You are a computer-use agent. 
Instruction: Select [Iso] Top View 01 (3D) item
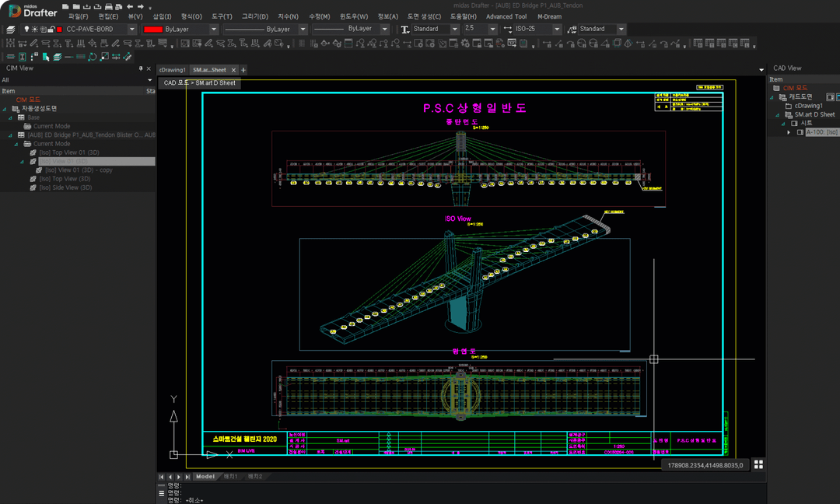[x=68, y=152]
